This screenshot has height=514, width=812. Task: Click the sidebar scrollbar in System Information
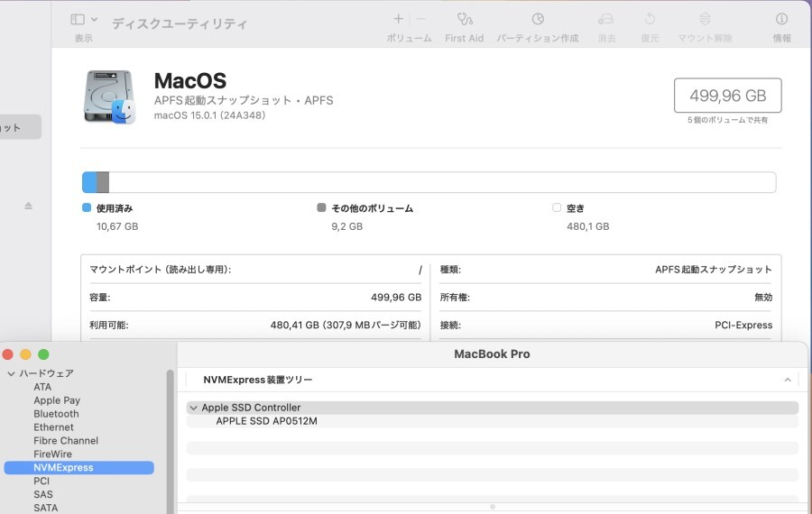click(x=170, y=442)
